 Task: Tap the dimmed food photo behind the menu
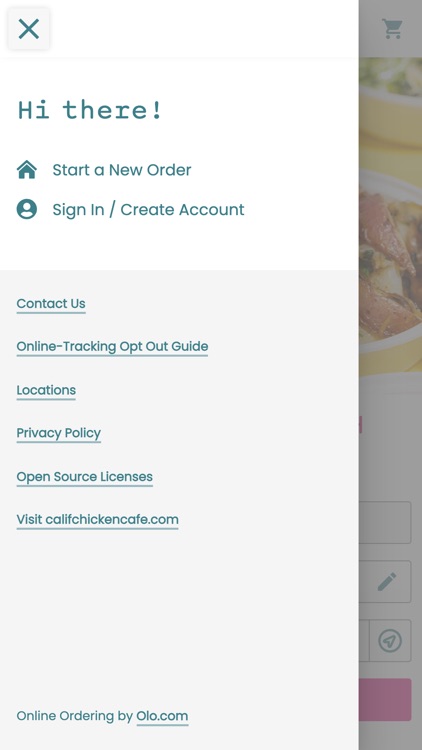[x=390, y=215]
